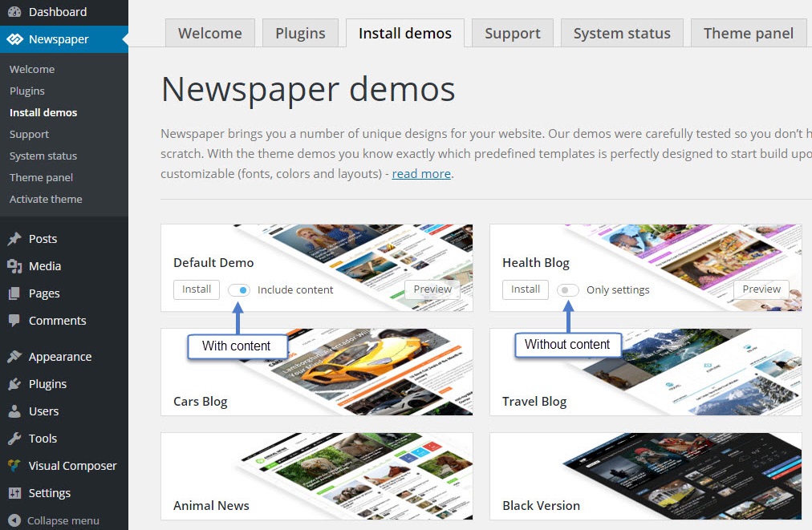Image resolution: width=812 pixels, height=530 pixels.
Task: Select the Install demos tab
Action: 405,33
